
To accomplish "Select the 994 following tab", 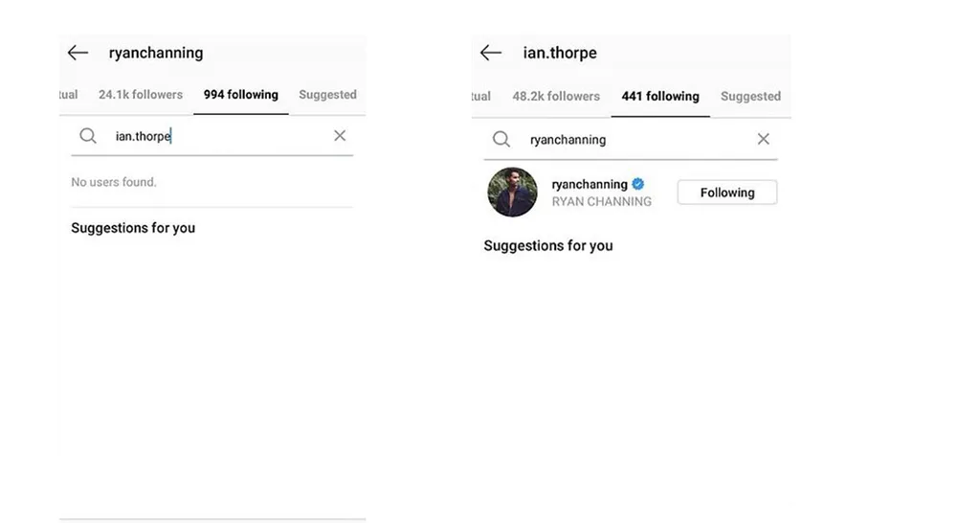I will [x=240, y=95].
